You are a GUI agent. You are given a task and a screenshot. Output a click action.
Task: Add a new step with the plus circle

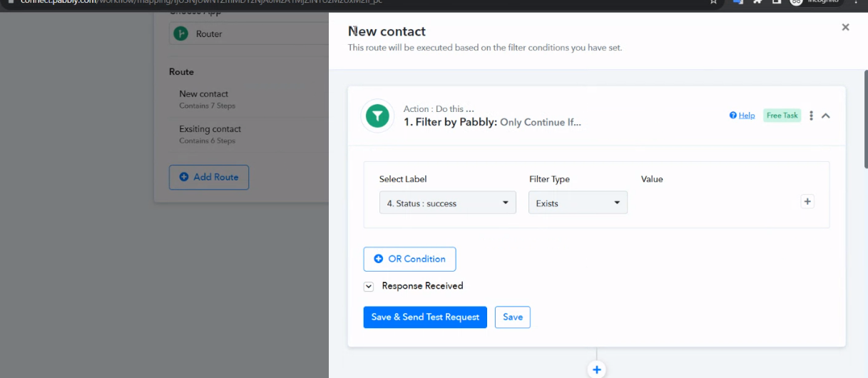pos(597,369)
